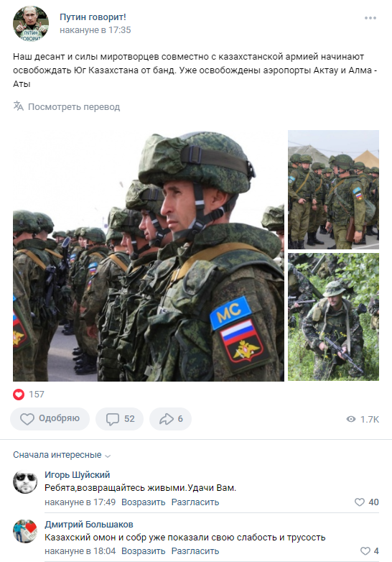Open the large soldier photo with МС patch
Image resolution: width=392 pixels, height=562 pixels.
coord(149,256)
